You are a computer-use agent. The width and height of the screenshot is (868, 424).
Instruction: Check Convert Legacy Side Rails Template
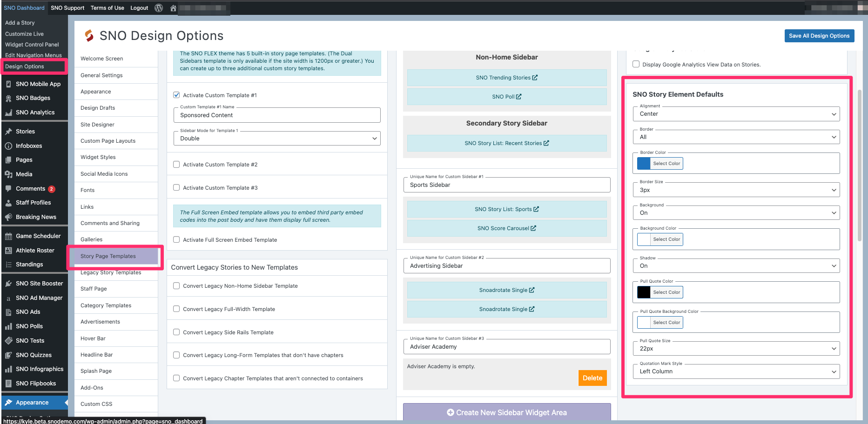coord(176,332)
